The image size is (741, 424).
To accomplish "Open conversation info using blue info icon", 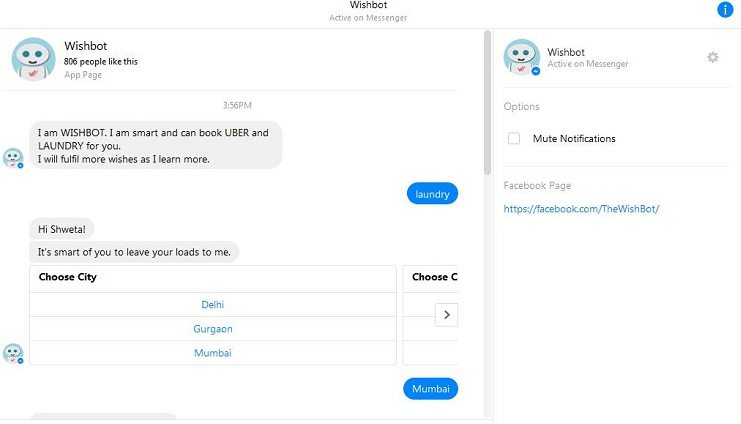I will point(724,9).
